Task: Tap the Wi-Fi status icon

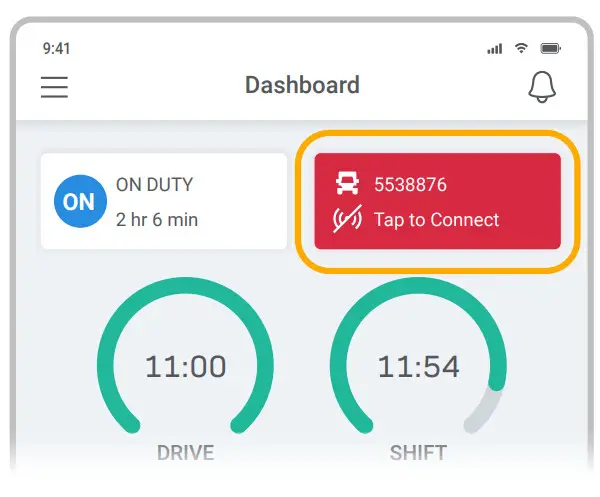Action: click(521, 48)
